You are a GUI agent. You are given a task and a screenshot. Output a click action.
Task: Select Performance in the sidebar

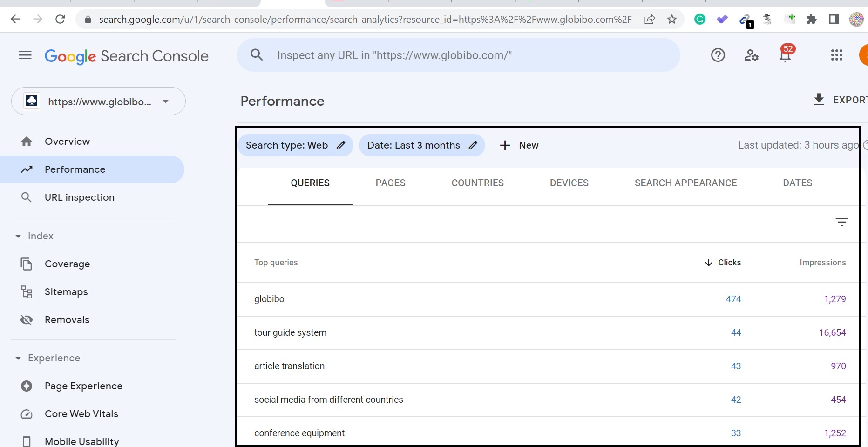[x=92, y=169]
